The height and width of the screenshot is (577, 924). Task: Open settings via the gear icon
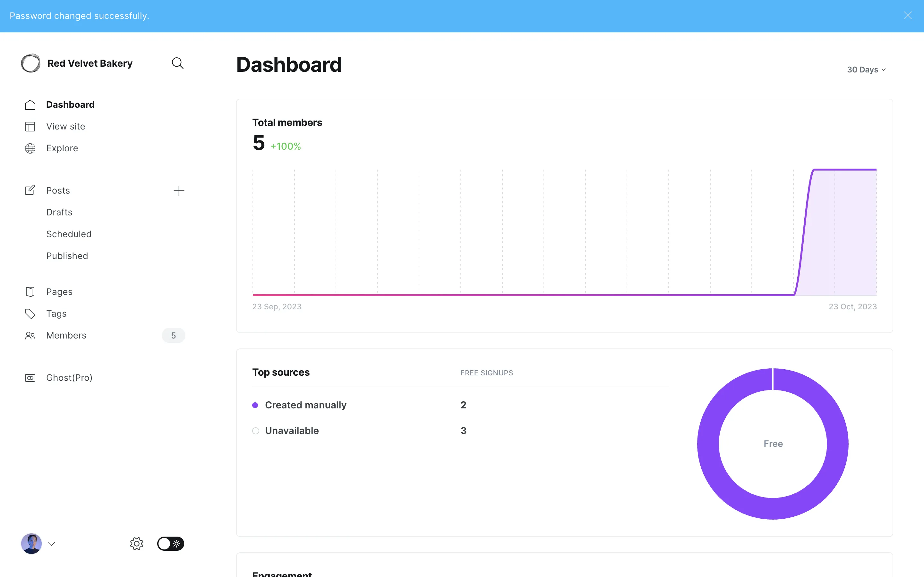click(x=136, y=543)
